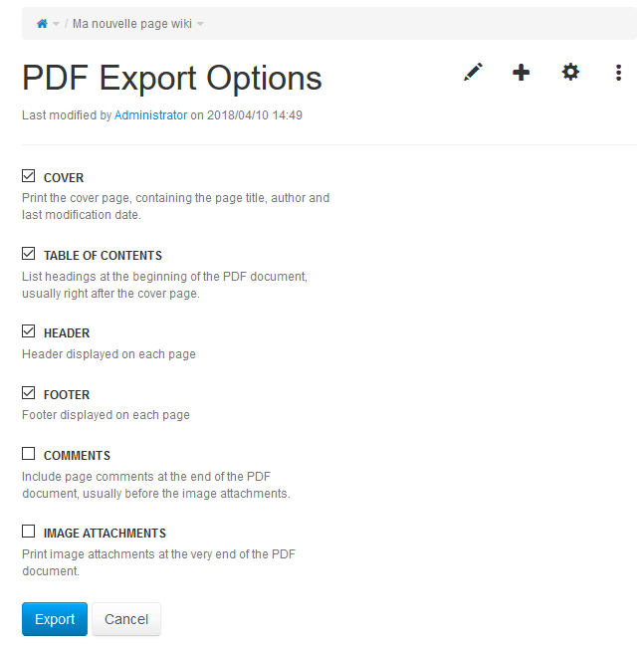644x647 pixels.
Task: Open the Administrator profile link
Action: pyautogui.click(x=150, y=115)
